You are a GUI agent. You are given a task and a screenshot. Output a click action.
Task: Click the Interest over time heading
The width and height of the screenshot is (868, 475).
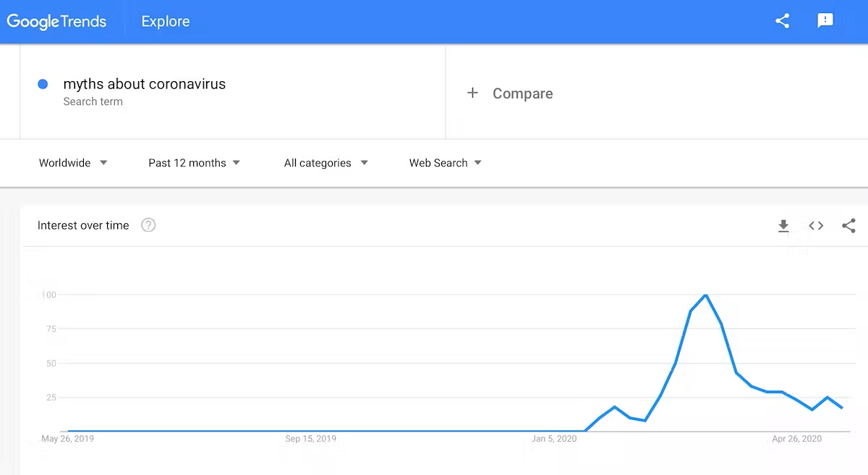[83, 225]
